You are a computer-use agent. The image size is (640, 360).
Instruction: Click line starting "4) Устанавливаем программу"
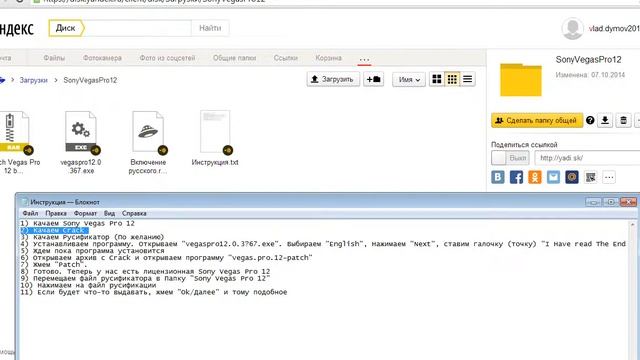click(x=323, y=244)
